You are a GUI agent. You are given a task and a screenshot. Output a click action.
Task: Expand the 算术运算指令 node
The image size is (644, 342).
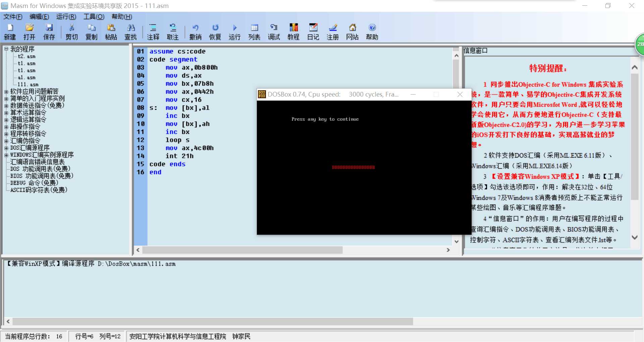tap(6, 113)
